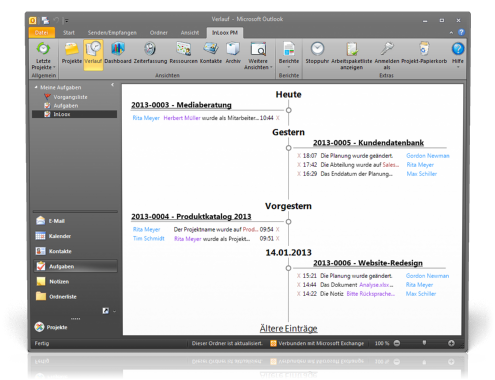Viewport: 495px width, 380px height.
Task: Open Aufgaben navigation module
Action: click(75, 266)
